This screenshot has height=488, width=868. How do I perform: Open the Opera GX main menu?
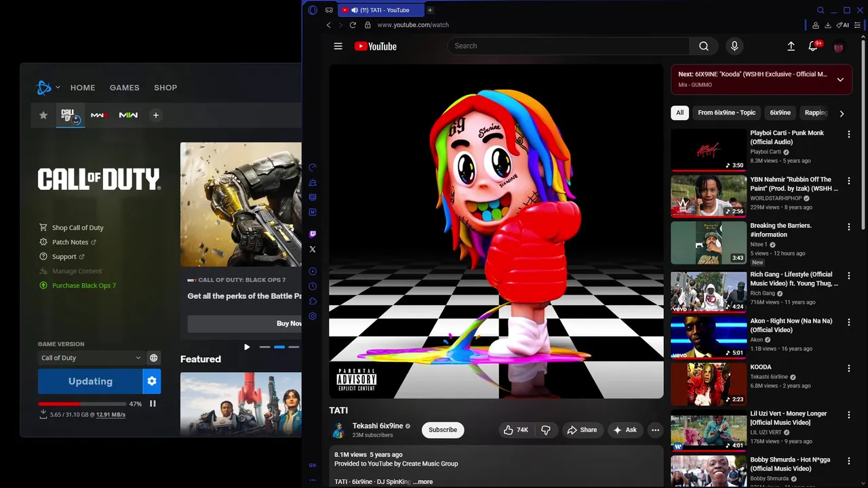pyautogui.click(x=313, y=10)
